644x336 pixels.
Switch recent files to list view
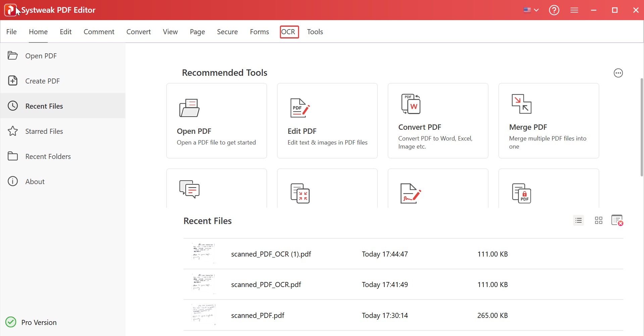579,220
